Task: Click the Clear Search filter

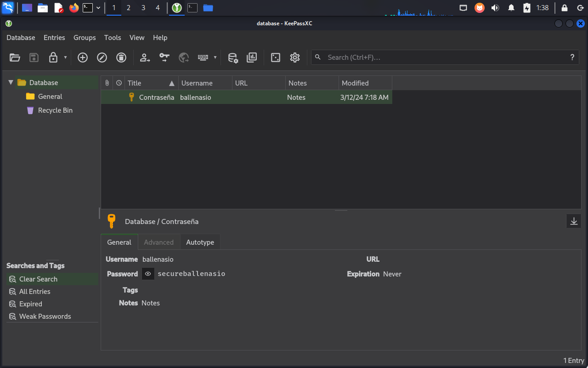Action: pyautogui.click(x=52, y=279)
